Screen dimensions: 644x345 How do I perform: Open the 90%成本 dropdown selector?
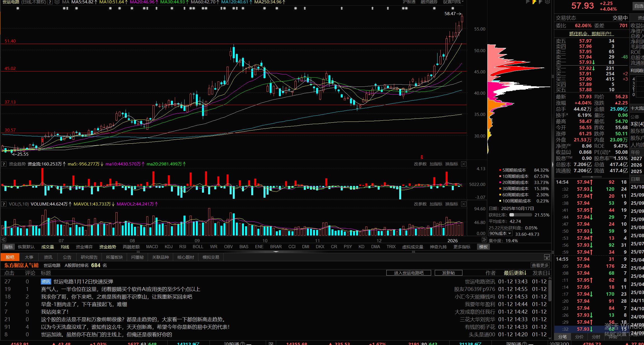(x=500, y=234)
